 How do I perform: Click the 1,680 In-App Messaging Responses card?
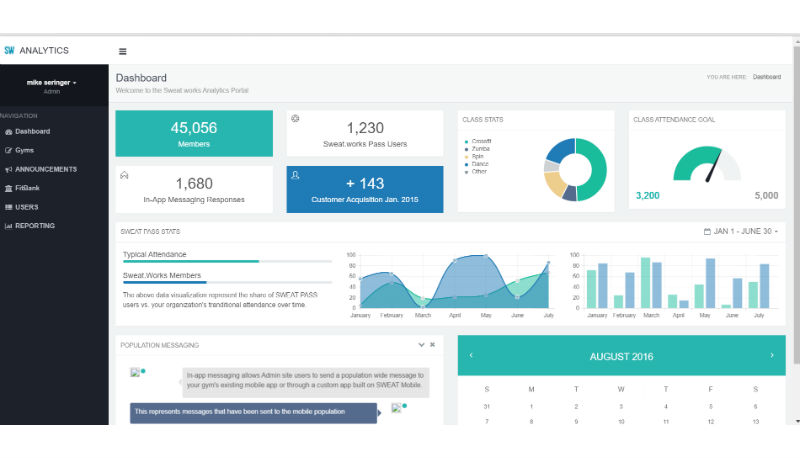click(x=194, y=189)
